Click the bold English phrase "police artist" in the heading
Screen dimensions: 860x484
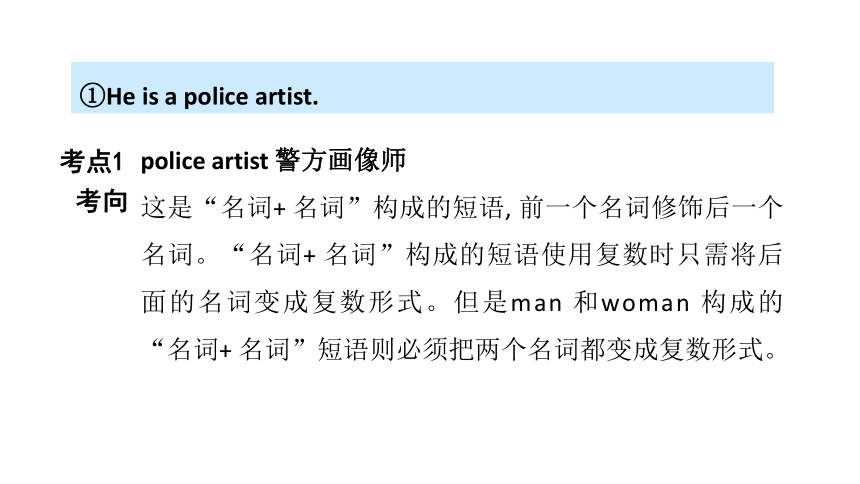pos(205,162)
